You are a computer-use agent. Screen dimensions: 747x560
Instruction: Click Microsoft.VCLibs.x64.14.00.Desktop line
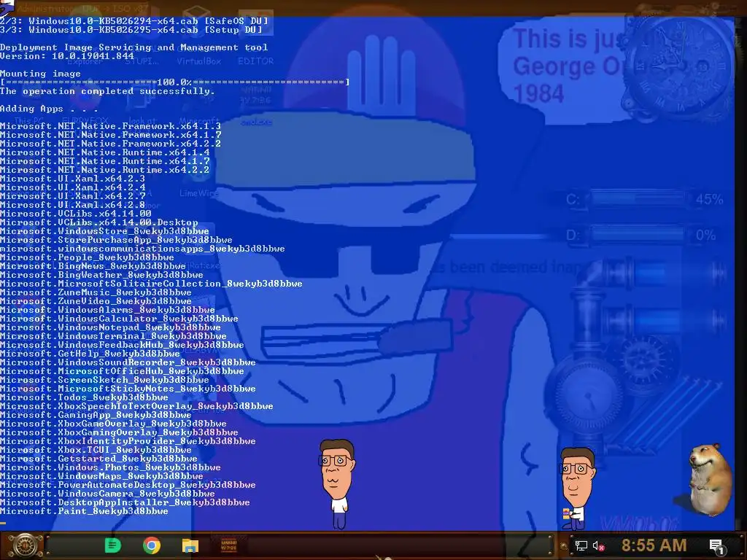point(99,222)
